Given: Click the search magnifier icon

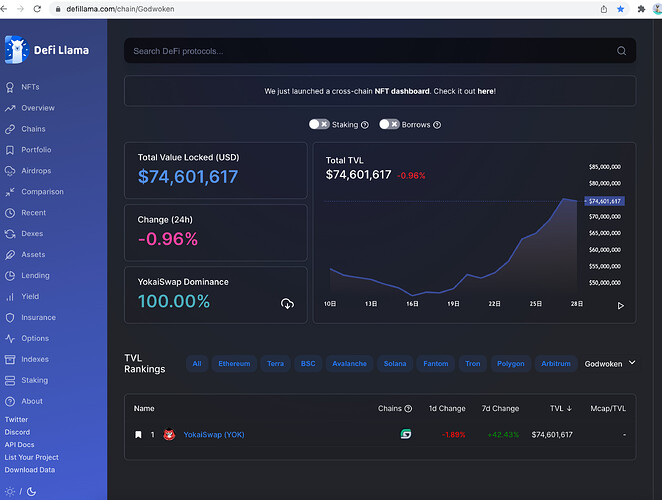Looking at the screenshot, I should point(621,51).
